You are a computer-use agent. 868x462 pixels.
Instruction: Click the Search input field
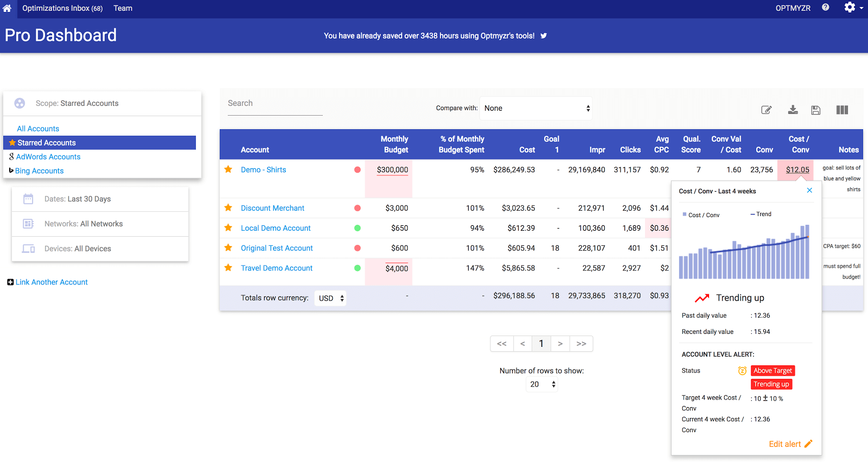click(x=275, y=104)
